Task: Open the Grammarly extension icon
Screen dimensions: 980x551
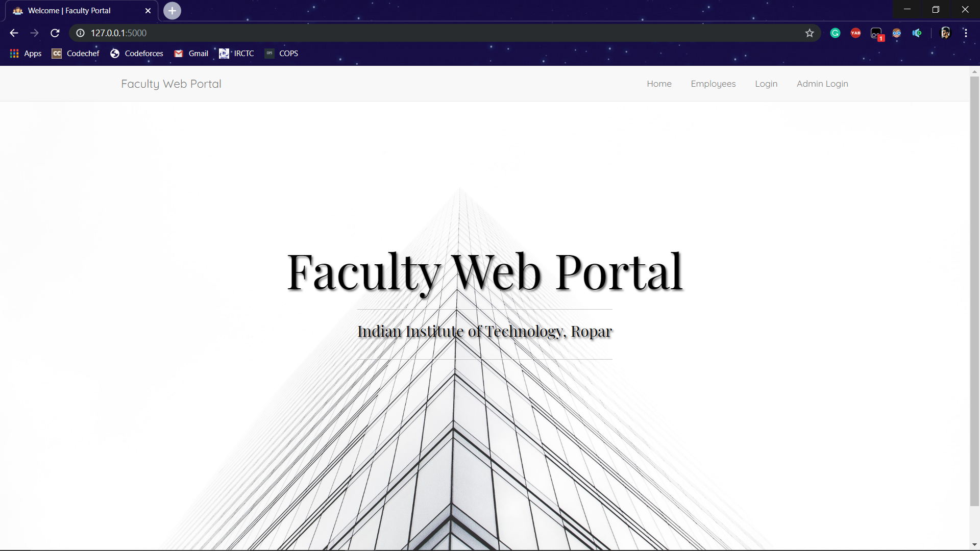Action: [x=835, y=33]
